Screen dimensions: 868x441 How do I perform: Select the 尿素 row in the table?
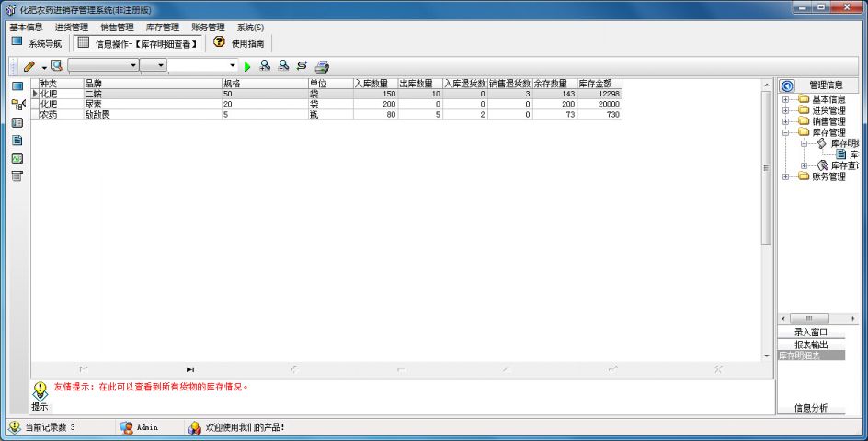[x=93, y=105]
